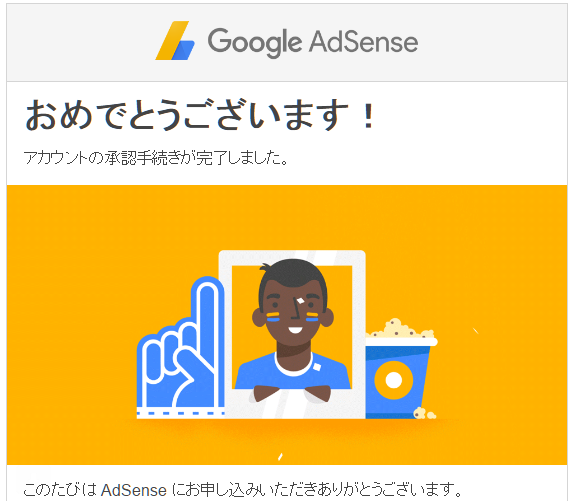
Task: Click the spilled popcorn beside the bucket
Action: [x=424, y=413]
